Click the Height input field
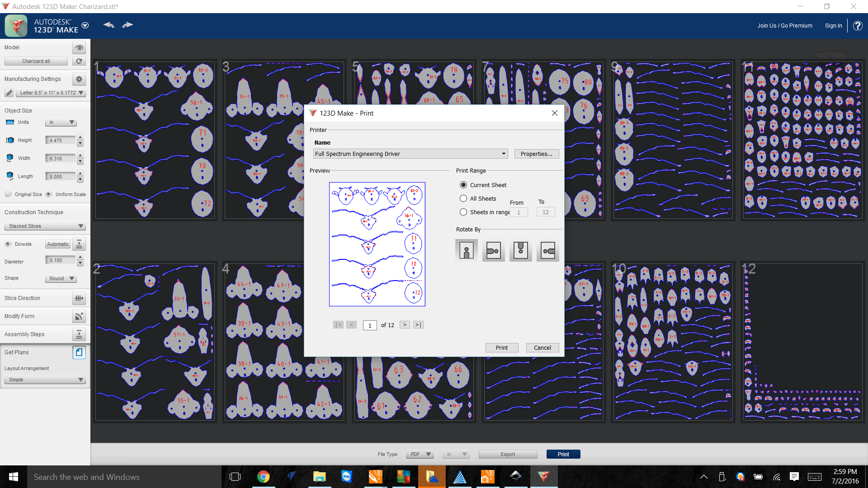868x488 pixels. coord(61,141)
